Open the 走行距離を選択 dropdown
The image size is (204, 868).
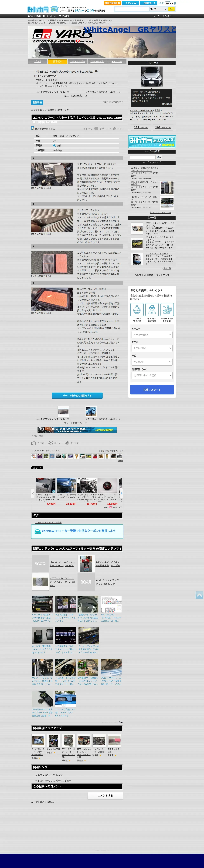point(152,375)
